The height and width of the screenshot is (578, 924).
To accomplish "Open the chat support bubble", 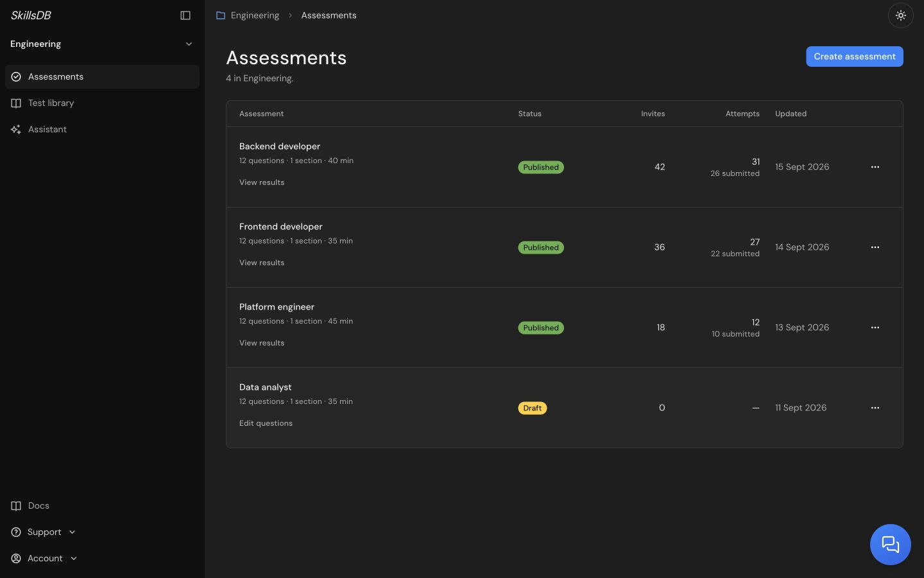I will (x=890, y=545).
